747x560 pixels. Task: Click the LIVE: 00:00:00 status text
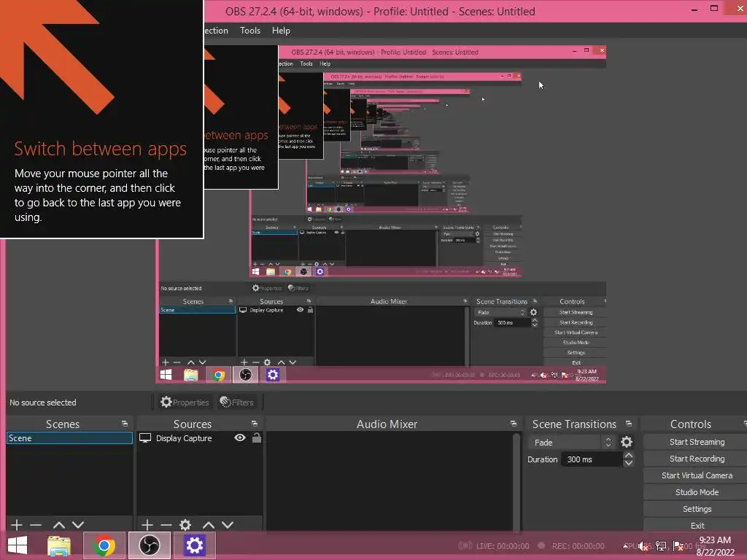pyautogui.click(x=502, y=546)
